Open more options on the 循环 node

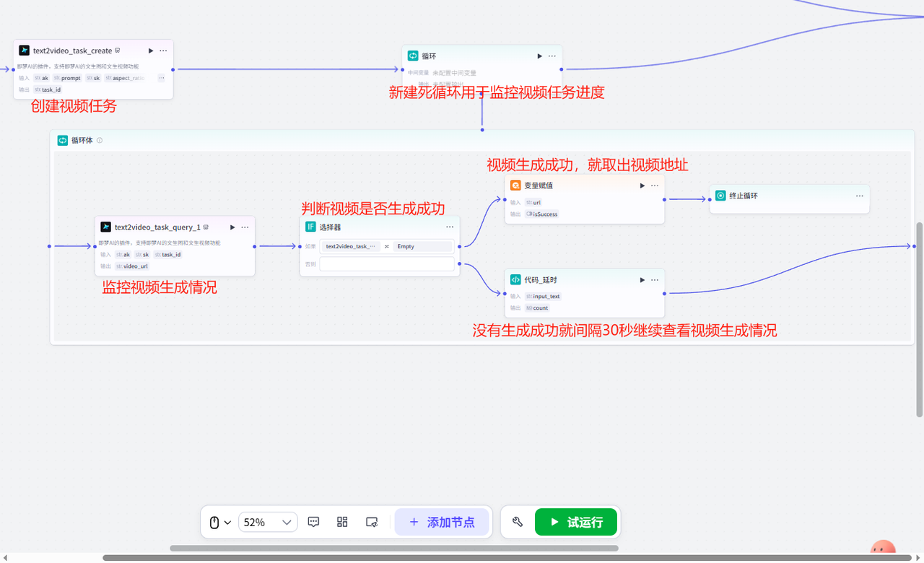pyautogui.click(x=552, y=56)
